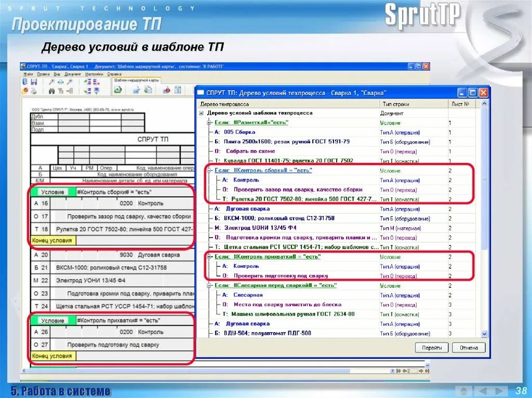Open the Файл menu

click(28, 74)
